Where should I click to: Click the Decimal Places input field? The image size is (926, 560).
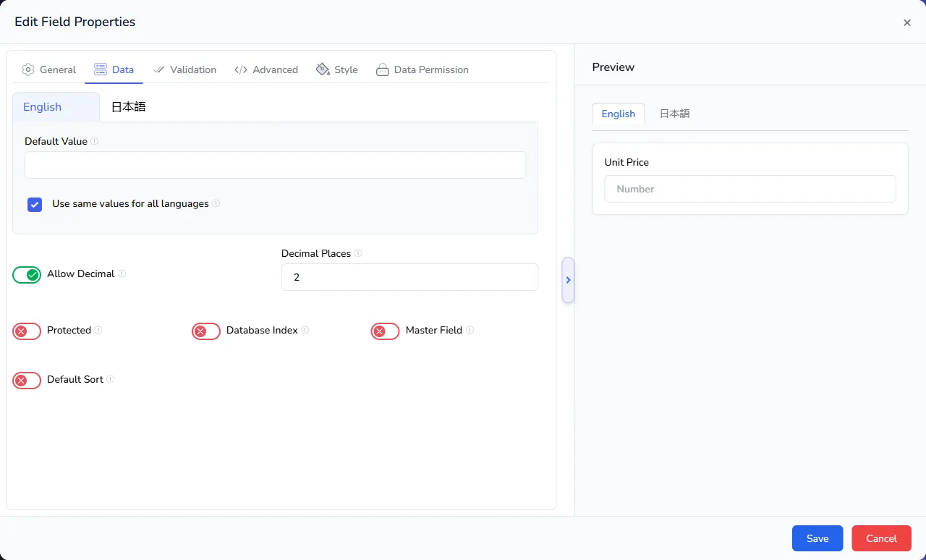pos(409,277)
